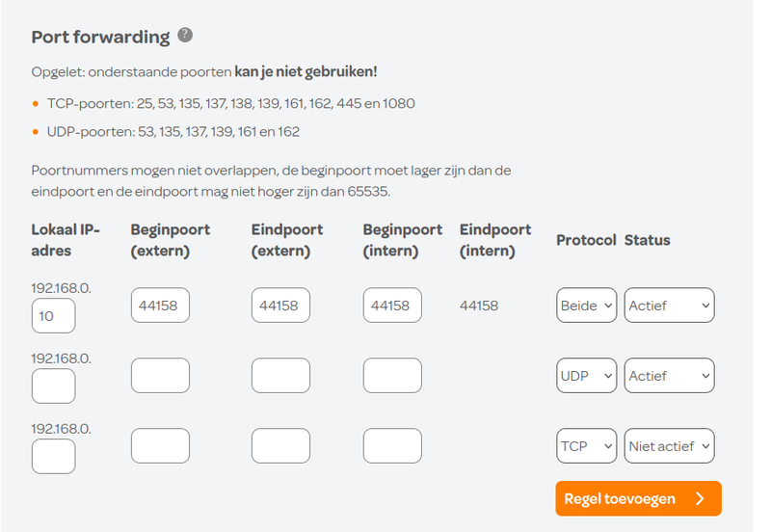Open the Actief status dropdown in first row
The image size is (771, 532).
[x=669, y=306]
